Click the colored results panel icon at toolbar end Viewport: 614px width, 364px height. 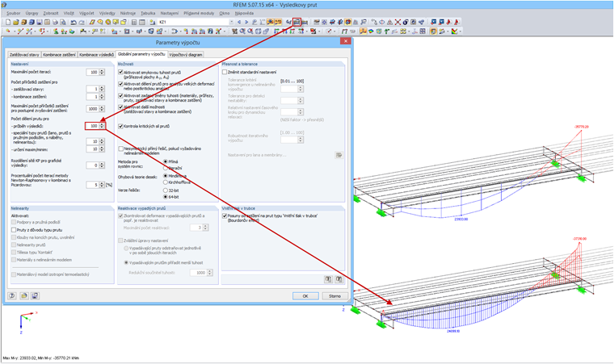(454, 31)
